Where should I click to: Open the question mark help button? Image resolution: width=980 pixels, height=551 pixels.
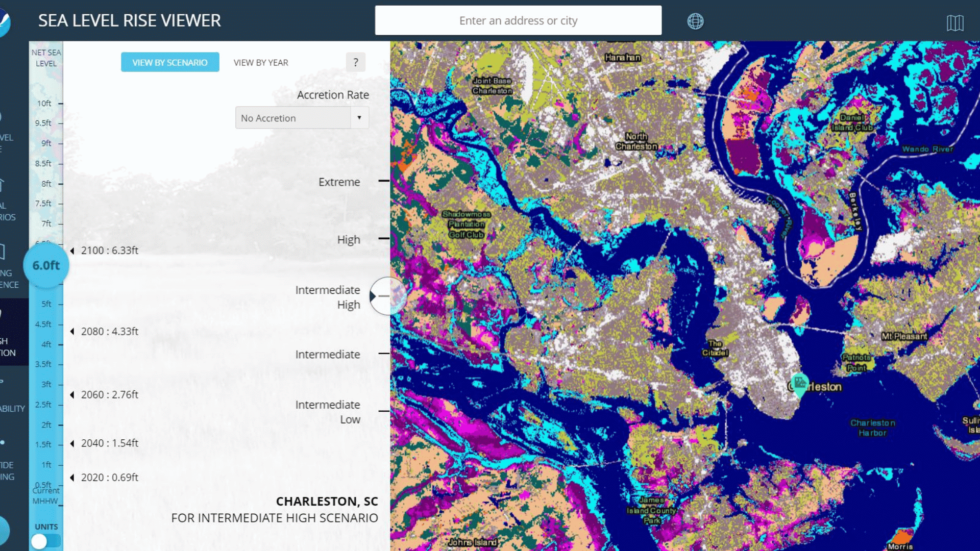pyautogui.click(x=356, y=62)
